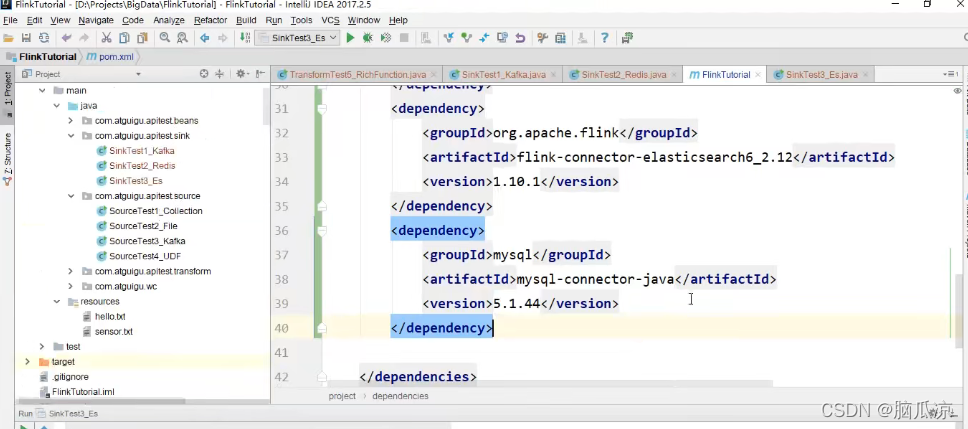Image resolution: width=968 pixels, height=429 pixels.
Task: Fold the dependency block at line 31
Action: point(322,109)
